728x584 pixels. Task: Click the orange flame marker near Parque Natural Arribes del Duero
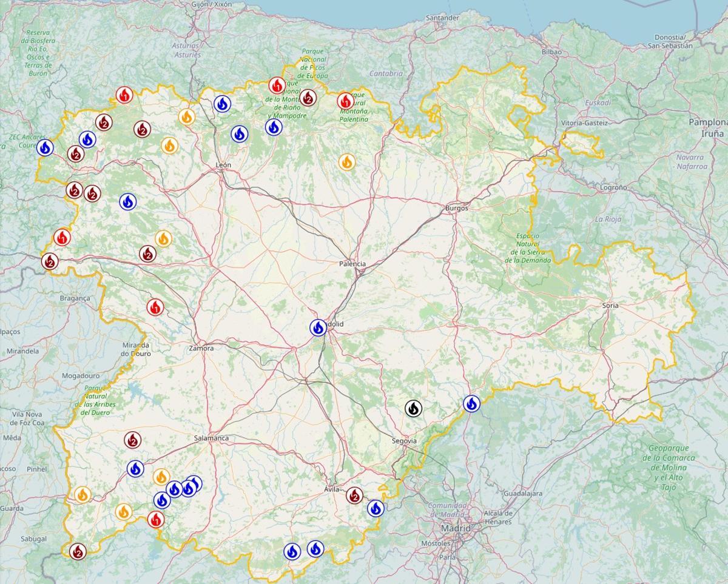coord(83,495)
